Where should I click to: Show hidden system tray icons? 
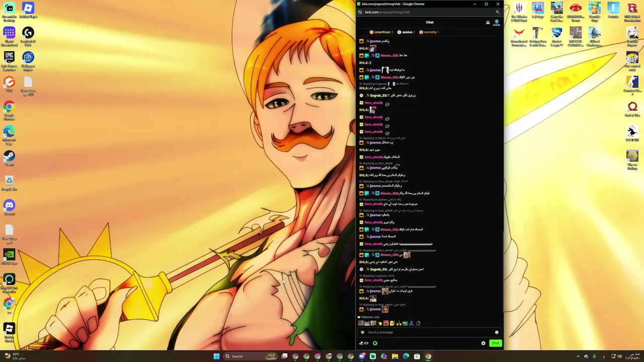coord(578,356)
